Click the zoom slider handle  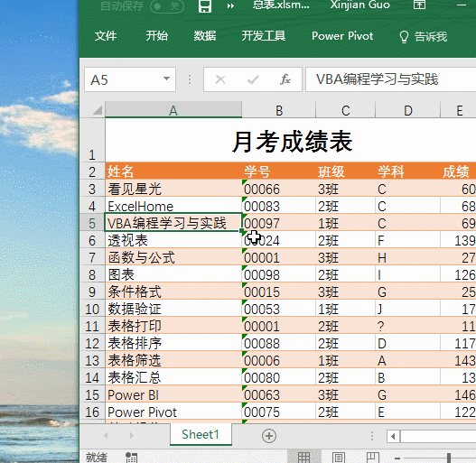449,458
